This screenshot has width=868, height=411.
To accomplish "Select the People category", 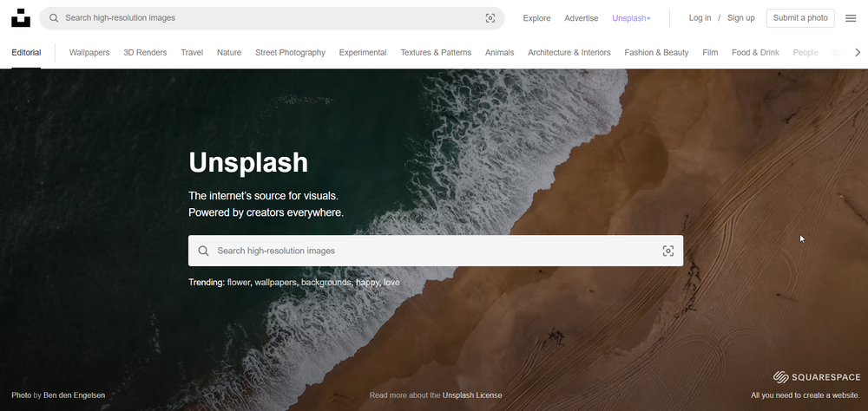I will pyautogui.click(x=806, y=53).
